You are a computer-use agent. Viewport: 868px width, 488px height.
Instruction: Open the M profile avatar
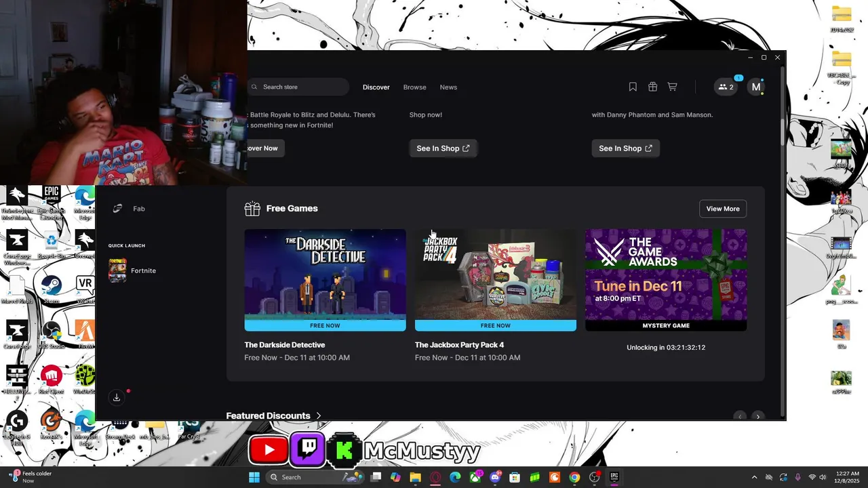(756, 87)
